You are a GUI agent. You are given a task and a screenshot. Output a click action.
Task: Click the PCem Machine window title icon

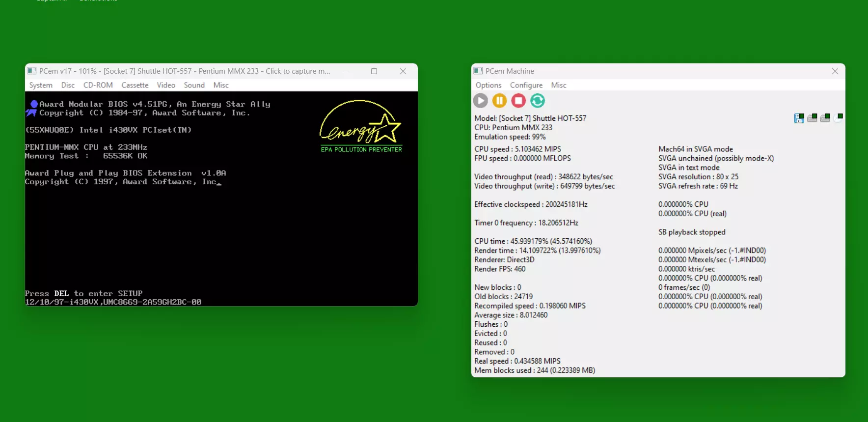478,71
